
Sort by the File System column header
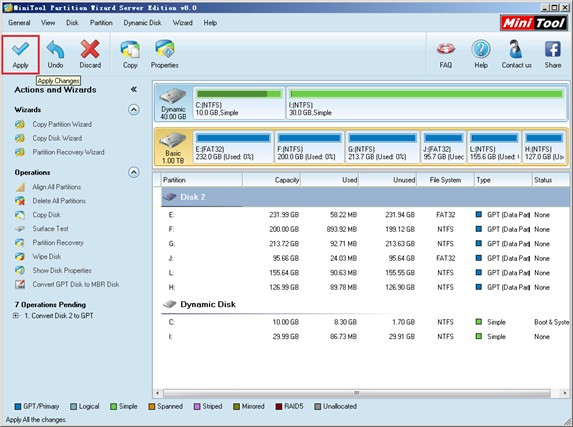point(445,180)
